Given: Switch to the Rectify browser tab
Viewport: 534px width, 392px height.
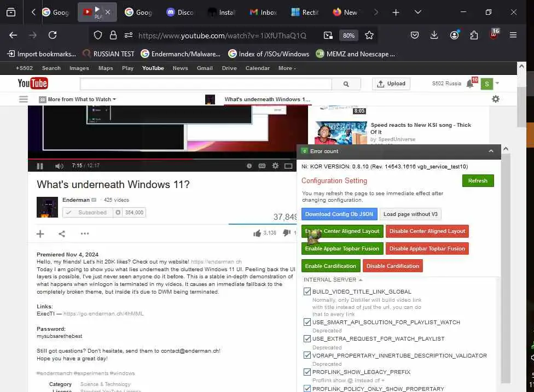Looking at the screenshot, I should 305,12.
